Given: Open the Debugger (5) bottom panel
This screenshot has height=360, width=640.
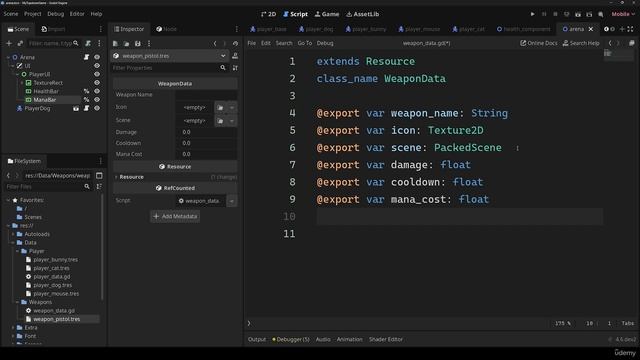Looking at the screenshot, I should point(291,340).
